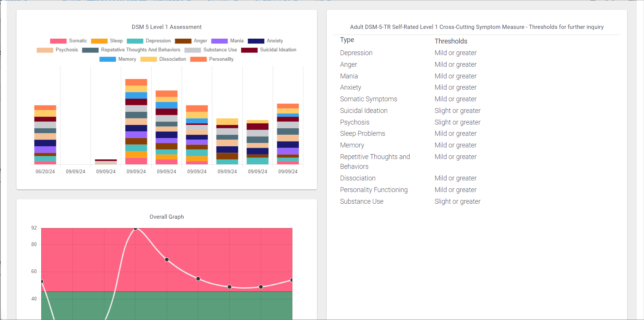Select the Psychosis table row label
The height and width of the screenshot is (320, 644).
pos(355,122)
